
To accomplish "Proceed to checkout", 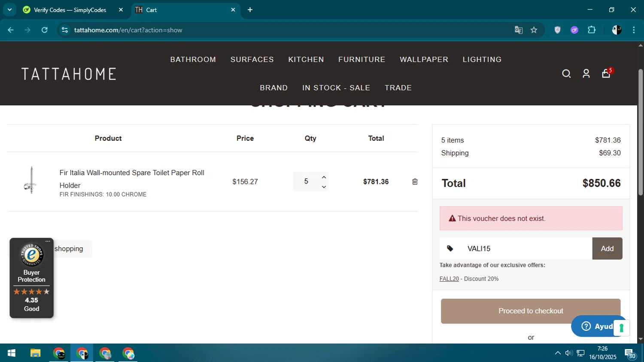I will (x=531, y=311).
